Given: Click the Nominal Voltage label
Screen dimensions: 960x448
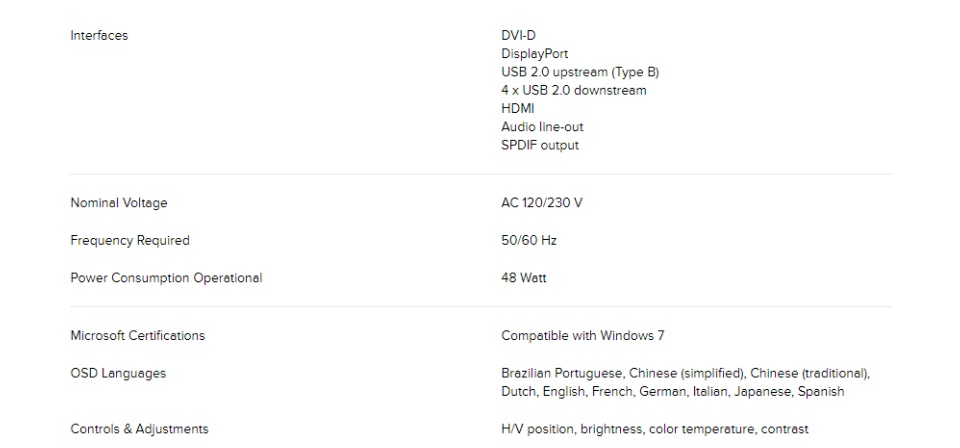Looking at the screenshot, I should coord(119,203).
